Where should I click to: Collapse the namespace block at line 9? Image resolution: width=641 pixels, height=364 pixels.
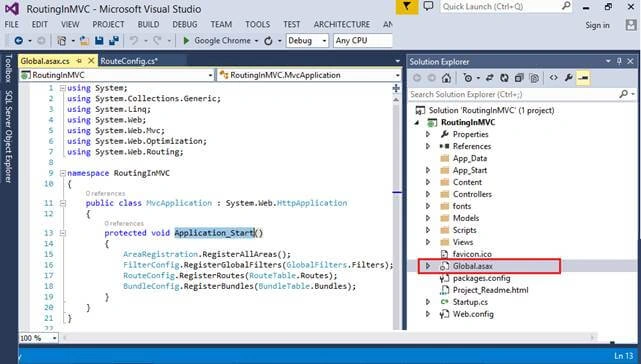click(x=63, y=173)
